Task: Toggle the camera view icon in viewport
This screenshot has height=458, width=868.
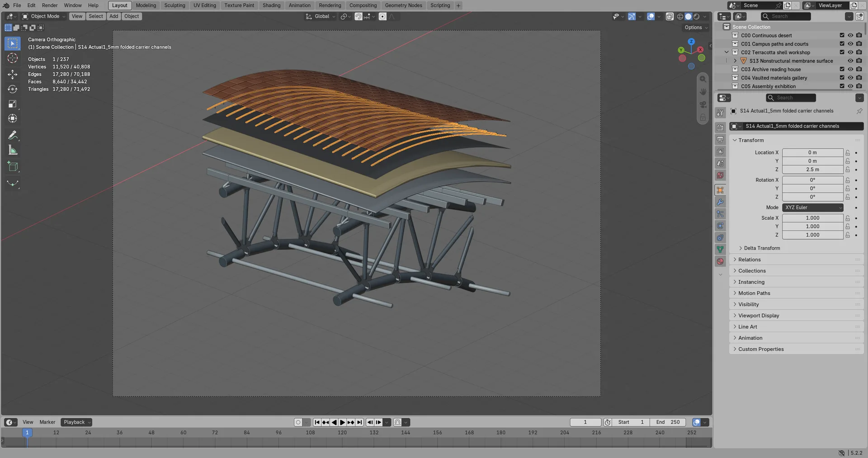Action: click(x=703, y=104)
